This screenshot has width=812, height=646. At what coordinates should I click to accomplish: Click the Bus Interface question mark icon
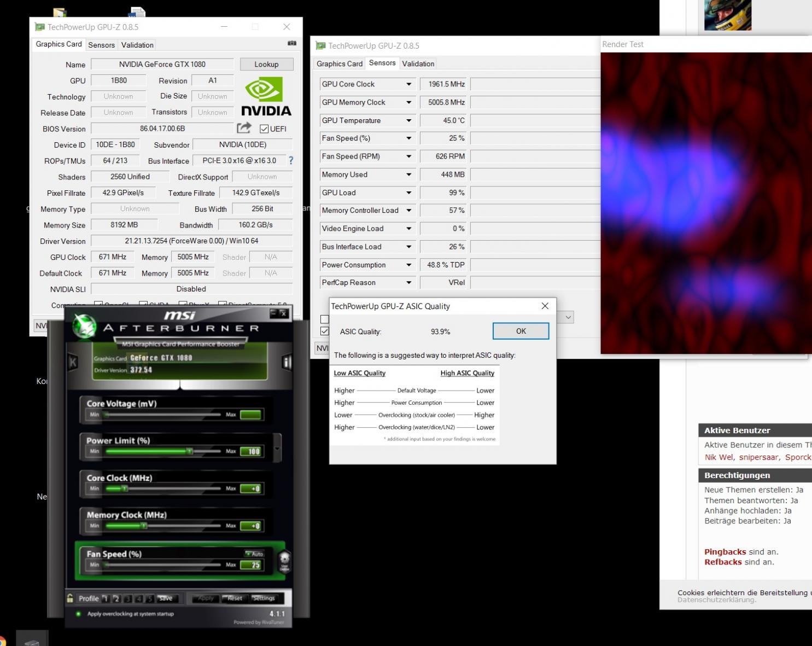pyautogui.click(x=291, y=160)
